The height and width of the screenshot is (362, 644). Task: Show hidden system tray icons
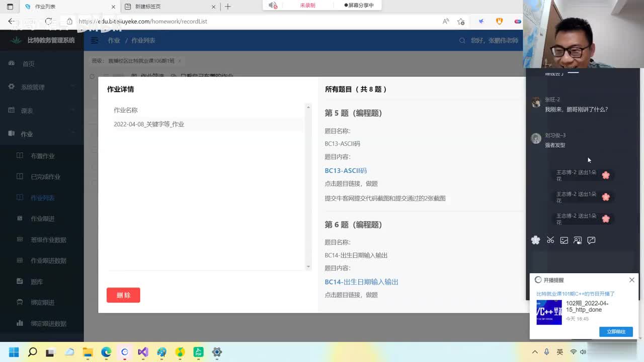pos(534,352)
